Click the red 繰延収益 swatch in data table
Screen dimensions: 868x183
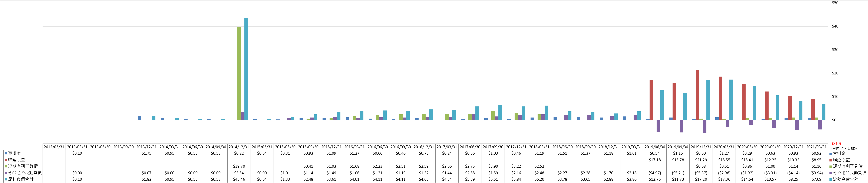click(6, 160)
